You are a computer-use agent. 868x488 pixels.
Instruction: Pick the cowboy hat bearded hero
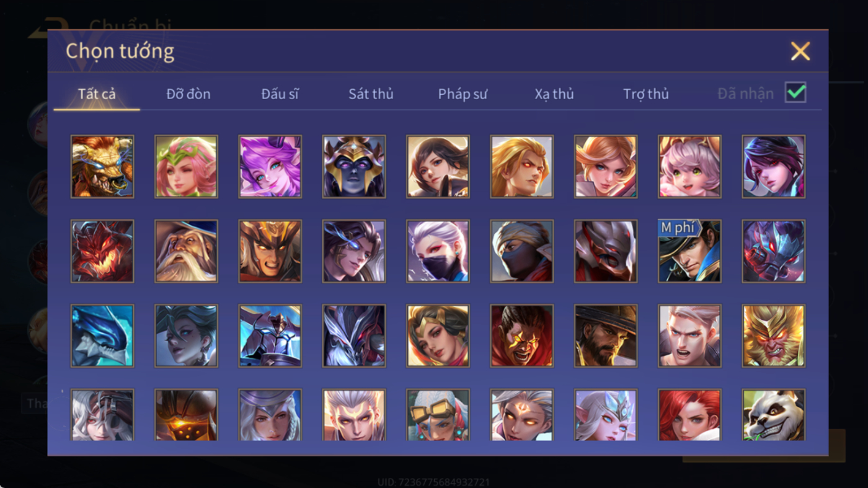(606, 335)
